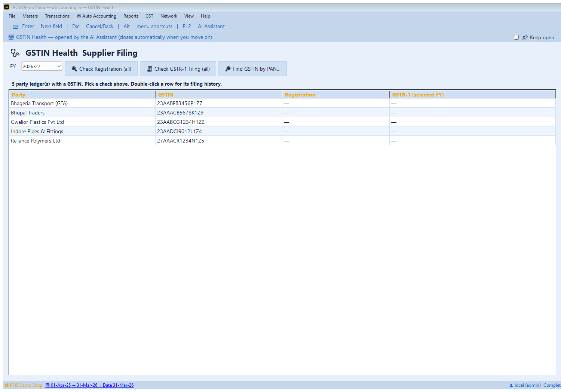Click the calendar icon in status bar
The image size is (561, 392).
click(x=47, y=385)
